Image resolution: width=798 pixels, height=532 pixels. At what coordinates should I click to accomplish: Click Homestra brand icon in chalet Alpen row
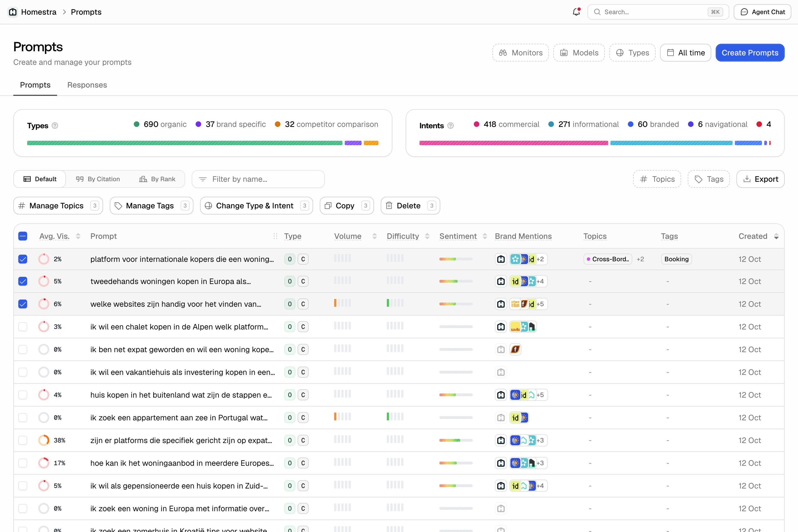[501, 327]
